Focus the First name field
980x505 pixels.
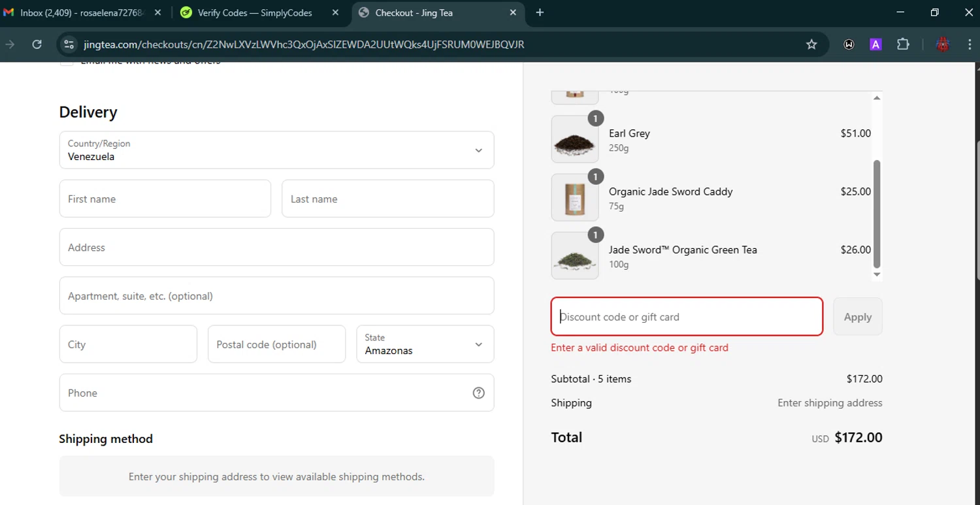165,199
